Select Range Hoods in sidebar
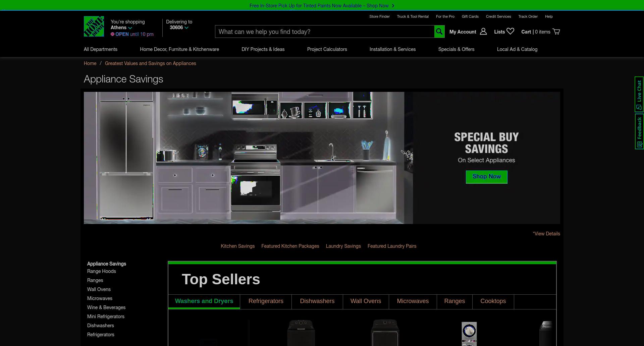 [x=101, y=271]
